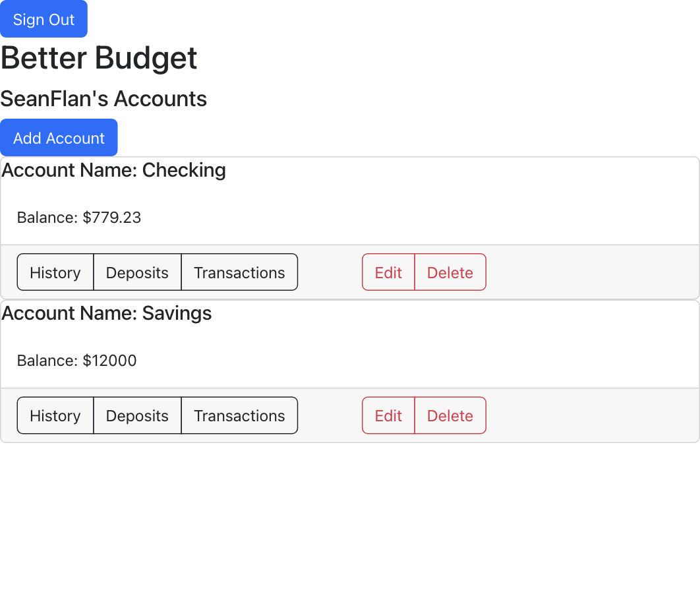Click Account Name: Checking label
700x596 pixels.
point(113,170)
